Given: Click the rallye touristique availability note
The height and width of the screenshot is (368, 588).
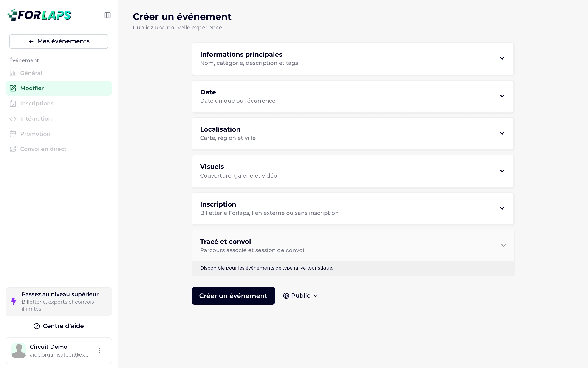Looking at the screenshot, I should [x=266, y=268].
